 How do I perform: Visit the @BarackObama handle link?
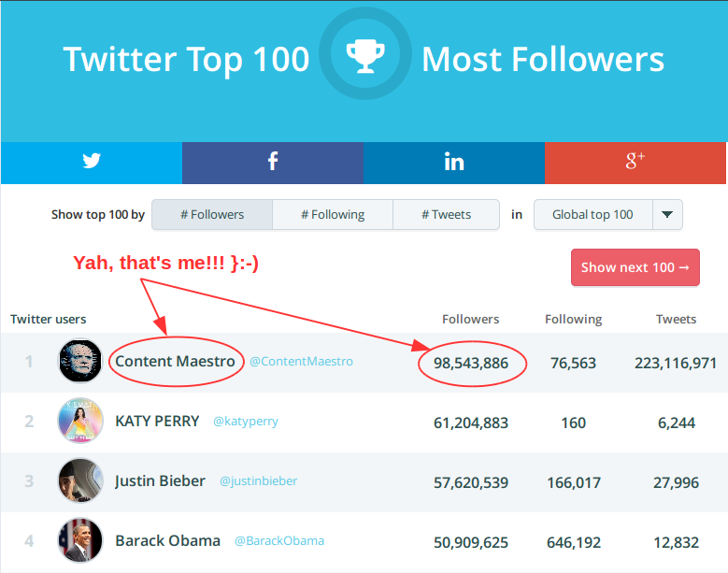(x=279, y=541)
